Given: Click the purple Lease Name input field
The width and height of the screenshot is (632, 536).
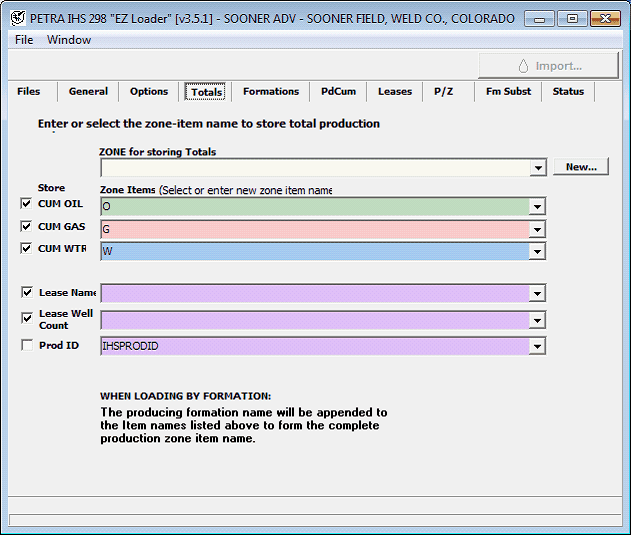Looking at the screenshot, I should 315,293.
